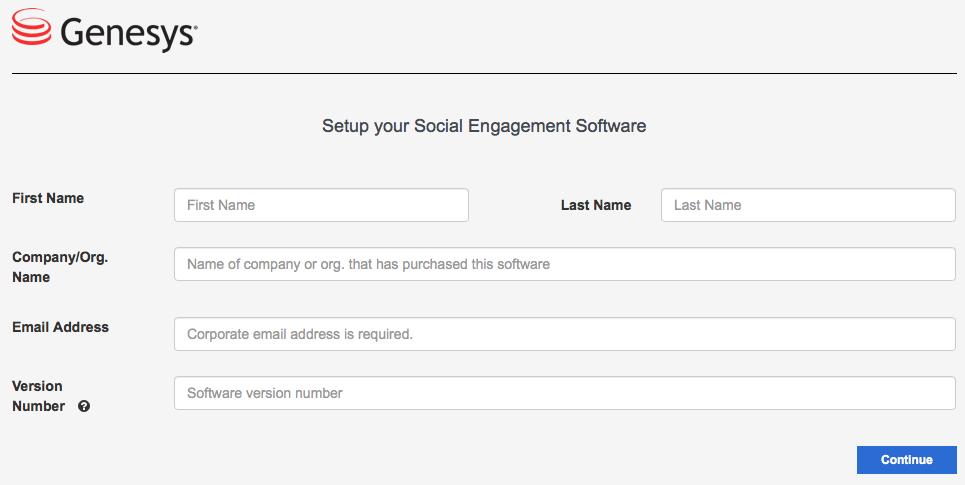Click the 'Corporate email address is required' placeholder
This screenshot has width=965, height=485.
point(300,334)
